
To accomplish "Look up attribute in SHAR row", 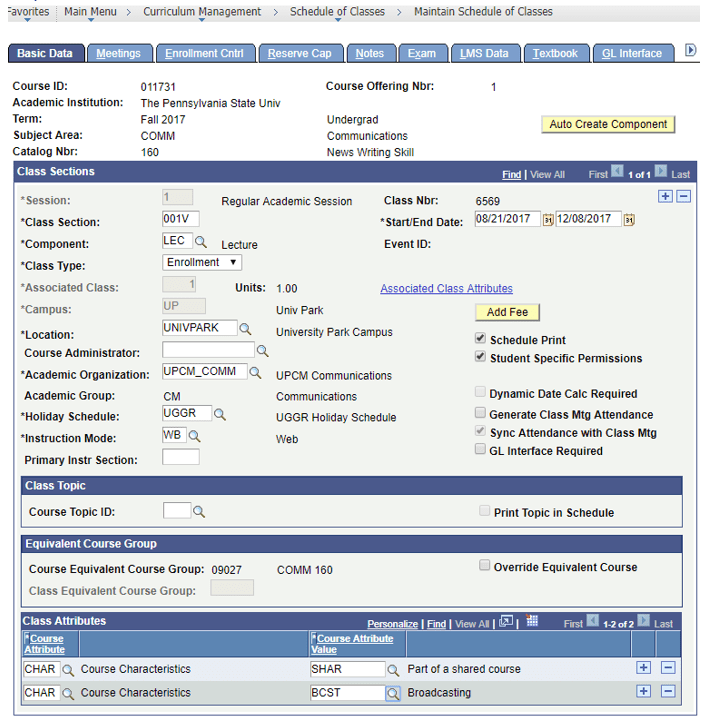I will point(68,670).
